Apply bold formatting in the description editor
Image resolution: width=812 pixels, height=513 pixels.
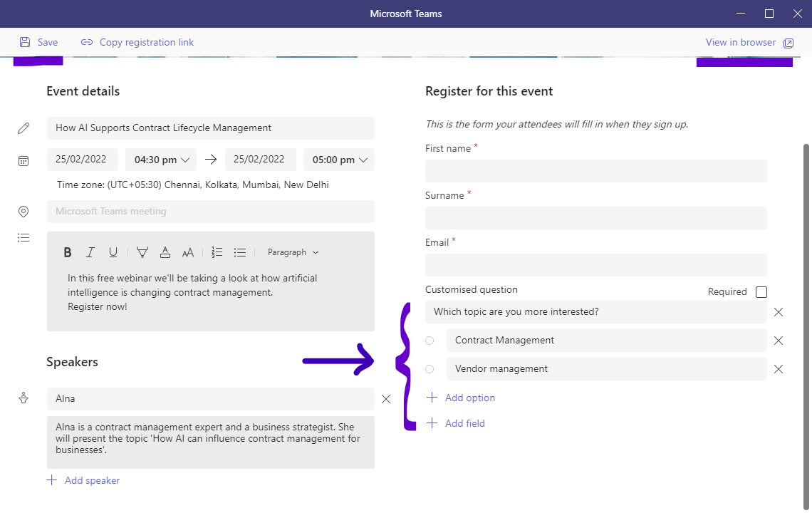pos(67,252)
